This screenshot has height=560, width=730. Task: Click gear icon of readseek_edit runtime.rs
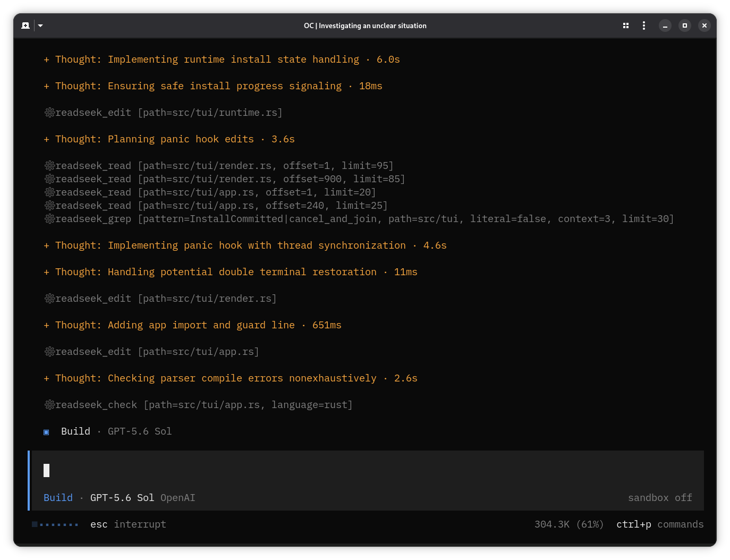(x=49, y=113)
